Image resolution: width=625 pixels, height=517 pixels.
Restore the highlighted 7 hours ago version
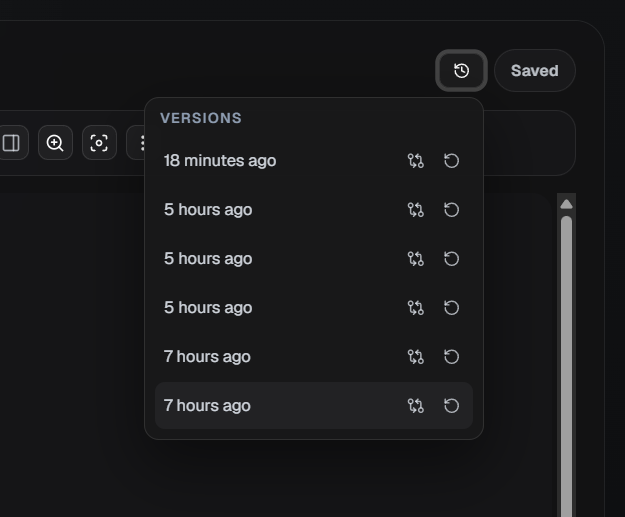pyautogui.click(x=451, y=406)
